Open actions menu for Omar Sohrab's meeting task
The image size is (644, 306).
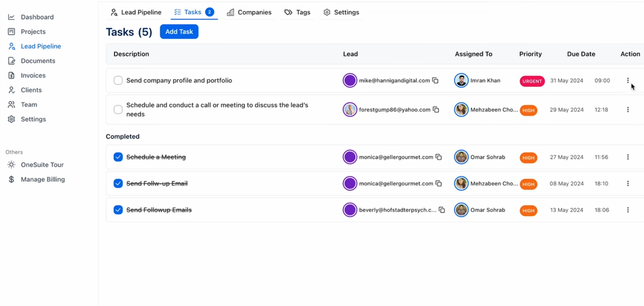click(x=628, y=157)
